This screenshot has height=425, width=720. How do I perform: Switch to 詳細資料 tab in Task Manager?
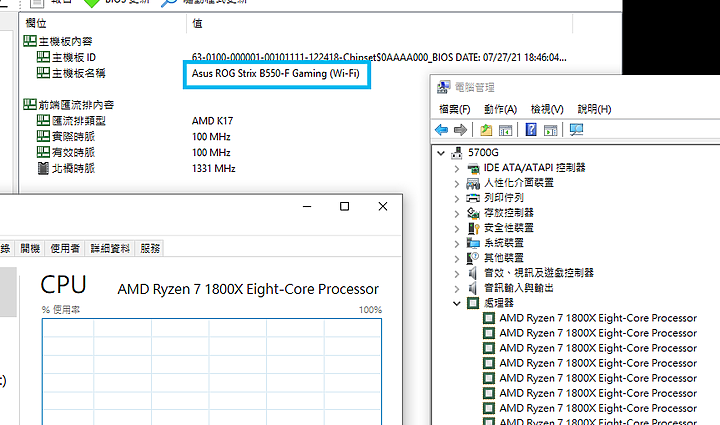[x=110, y=249]
